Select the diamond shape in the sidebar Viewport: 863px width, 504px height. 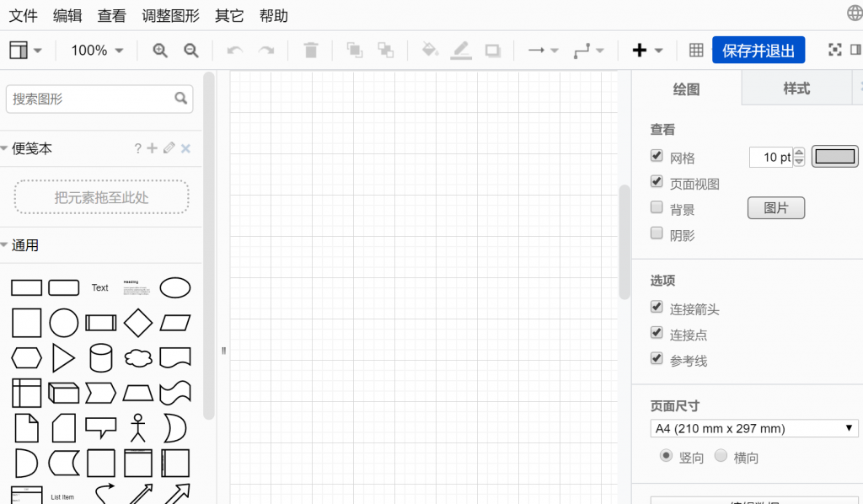(137, 322)
